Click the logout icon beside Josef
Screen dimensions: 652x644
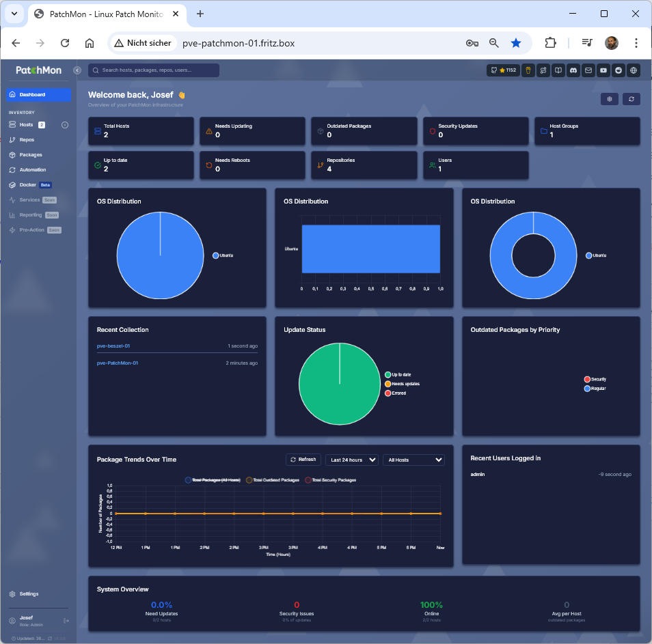tap(66, 620)
